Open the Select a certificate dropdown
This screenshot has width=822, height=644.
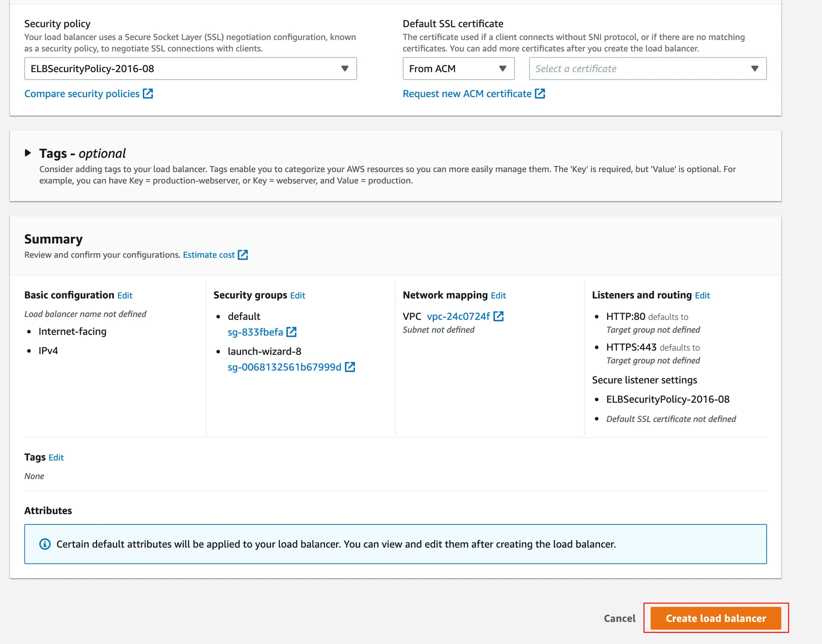point(647,69)
